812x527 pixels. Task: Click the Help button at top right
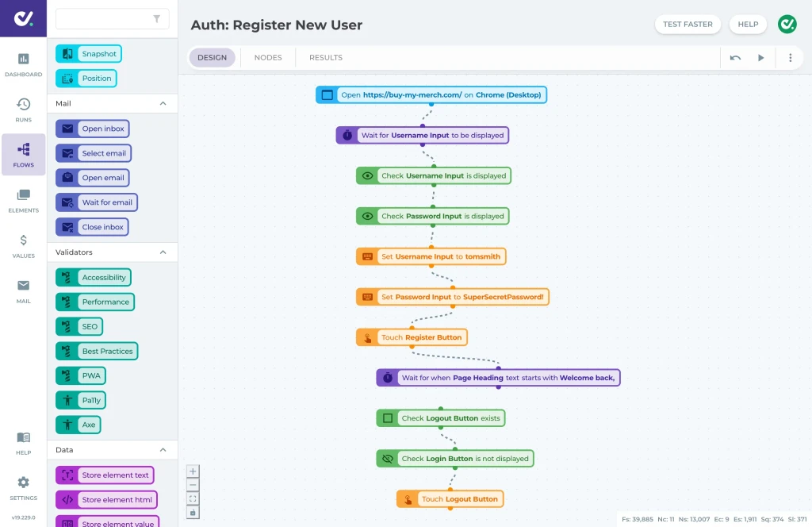point(748,25)
